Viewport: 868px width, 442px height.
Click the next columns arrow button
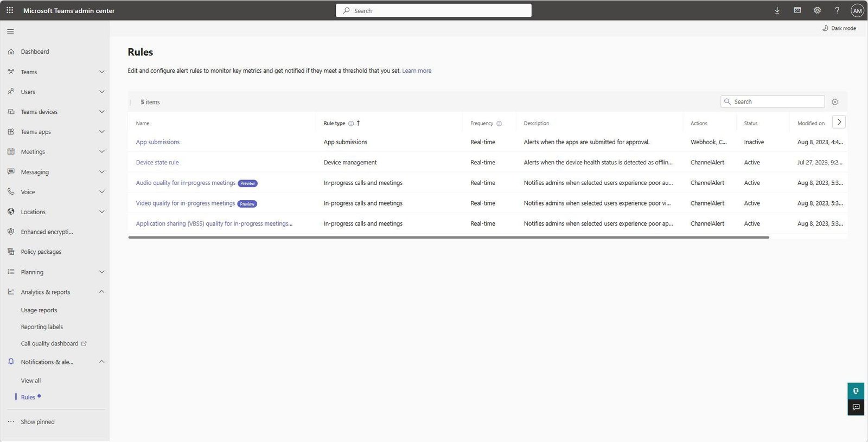839,122
